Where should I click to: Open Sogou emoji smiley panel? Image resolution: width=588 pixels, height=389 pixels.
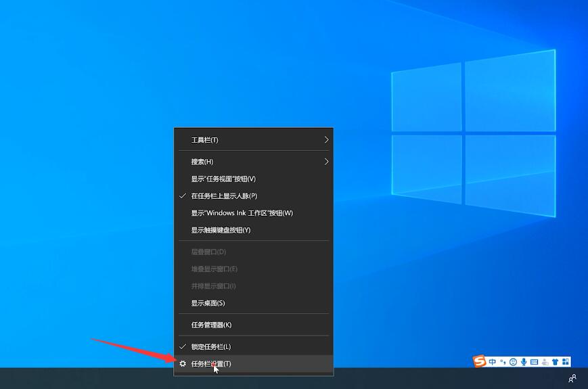click(x=513, y=362)
